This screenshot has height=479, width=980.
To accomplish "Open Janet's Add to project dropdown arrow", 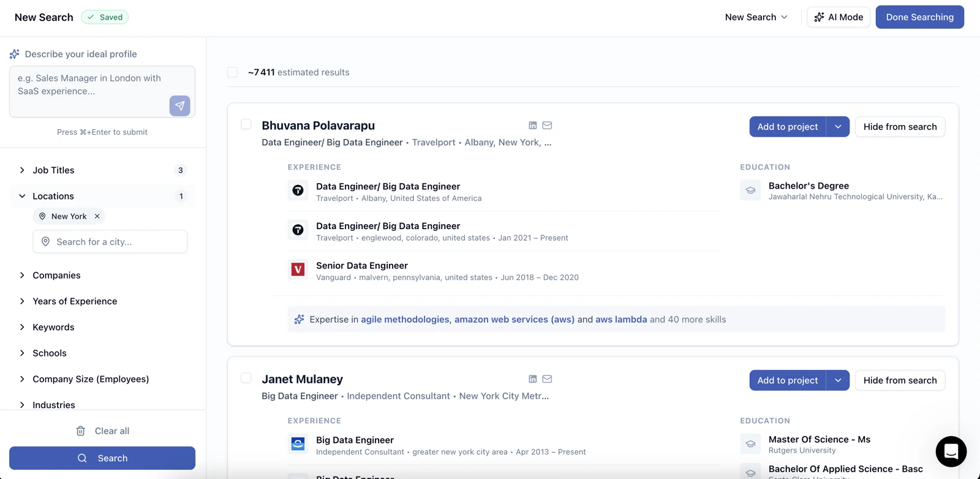I will [838, 380].
